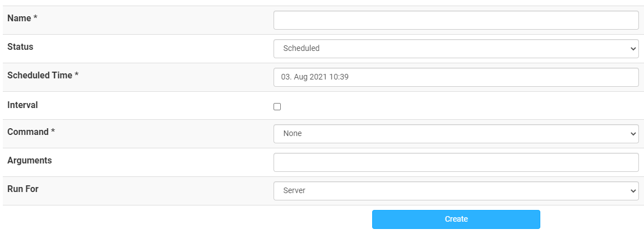Click the Status label text

pyautogui.click(x=20, y=47)
